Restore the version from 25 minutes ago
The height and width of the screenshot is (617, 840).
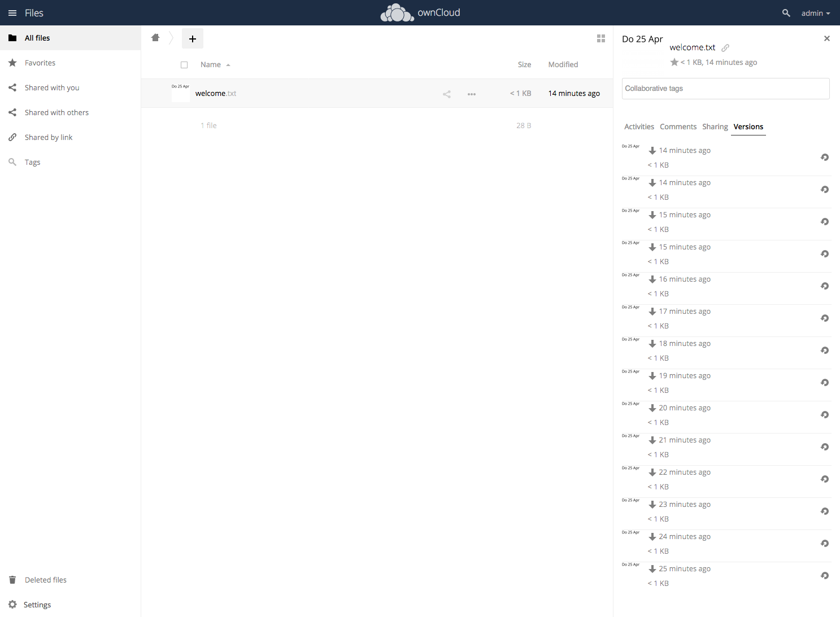point(825,575)
